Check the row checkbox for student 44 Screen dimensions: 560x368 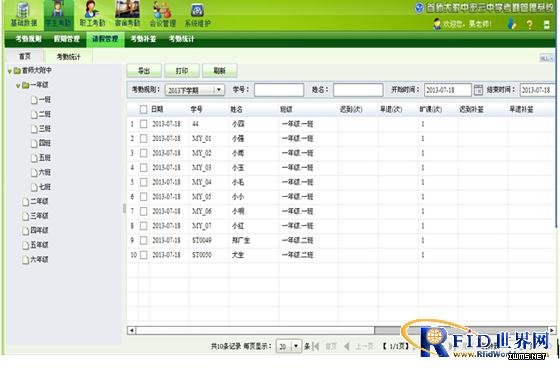pyautogui.click(x=143, y=124)
